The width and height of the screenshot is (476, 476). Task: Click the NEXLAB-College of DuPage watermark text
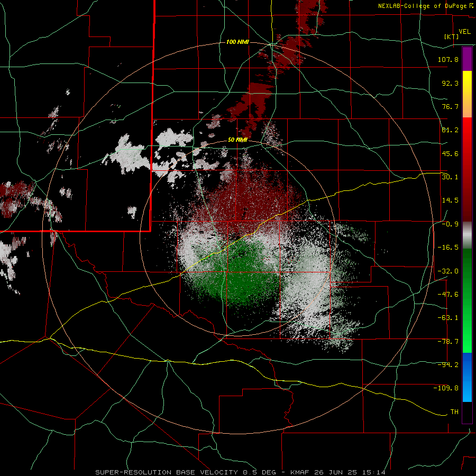tap(425, 6)
